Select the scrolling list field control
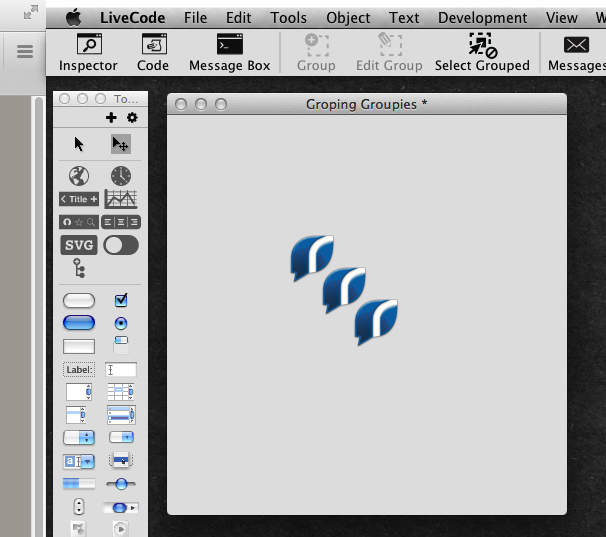Image resolution: width=606 pixels, height=537 pixels. point(76,415)
